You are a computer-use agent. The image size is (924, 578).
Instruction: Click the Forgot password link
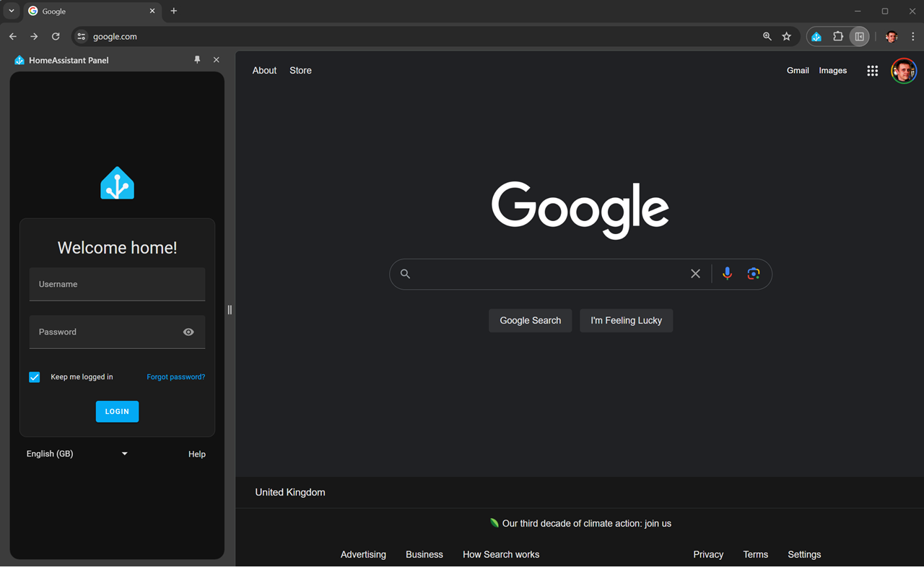[175, 376]
